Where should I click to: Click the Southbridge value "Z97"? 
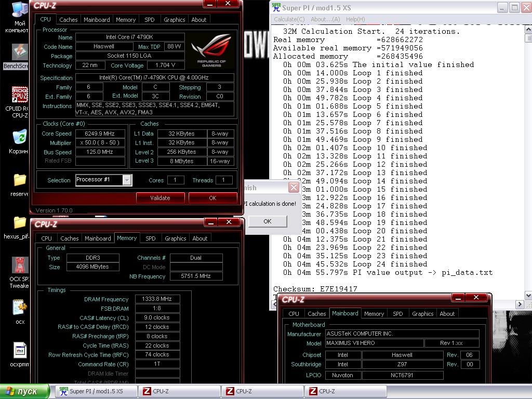click(x=403, y=364)
